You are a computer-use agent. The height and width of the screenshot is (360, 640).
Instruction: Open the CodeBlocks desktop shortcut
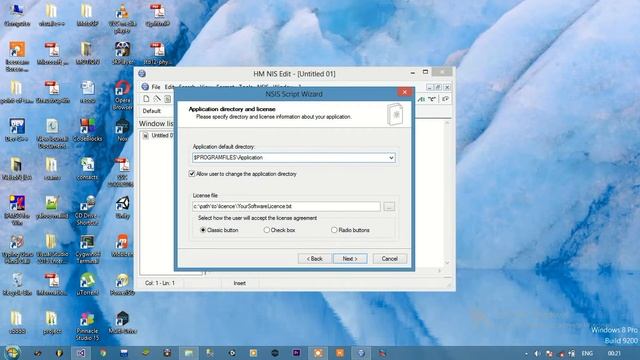tap(87, 130)
